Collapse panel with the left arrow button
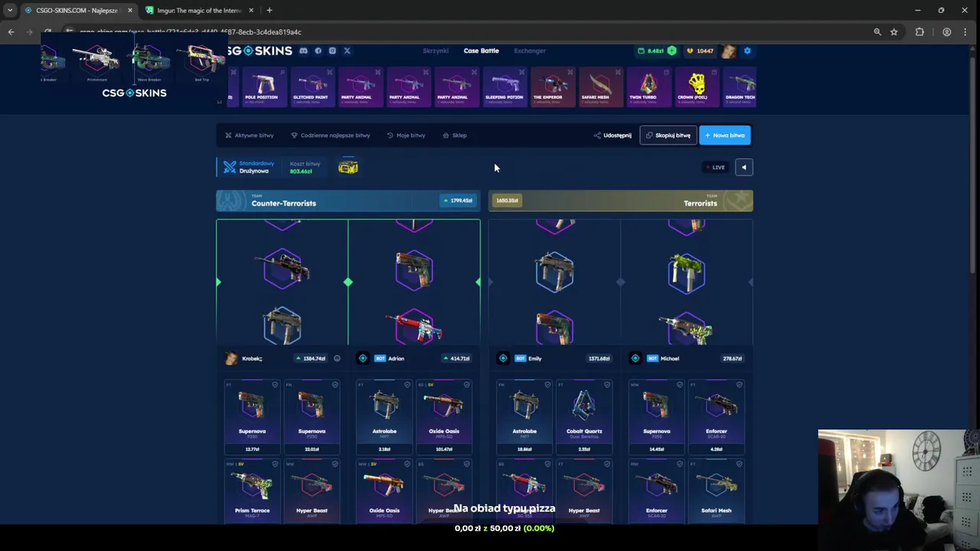Screen dimensions: 980x551 (743, 167)
